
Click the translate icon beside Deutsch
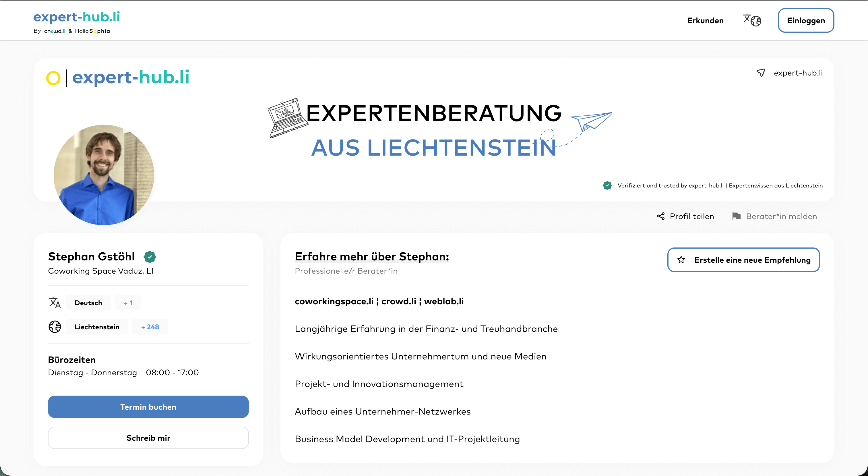[55, 303]
